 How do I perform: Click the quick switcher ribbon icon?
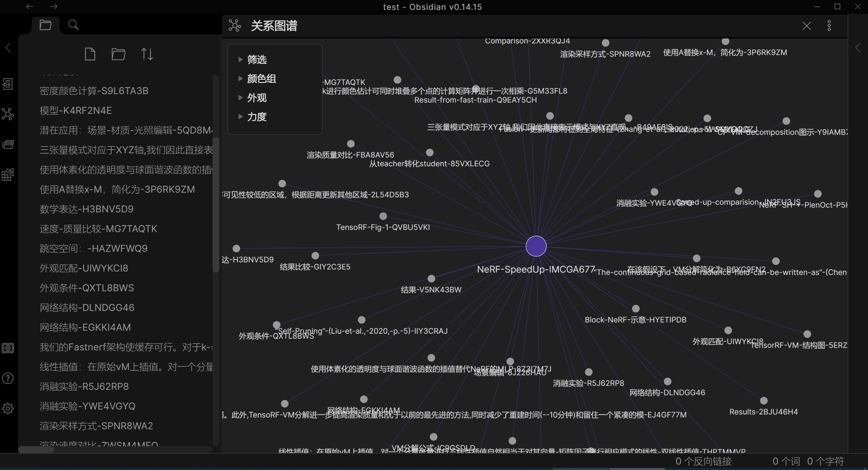coord(8,84)
